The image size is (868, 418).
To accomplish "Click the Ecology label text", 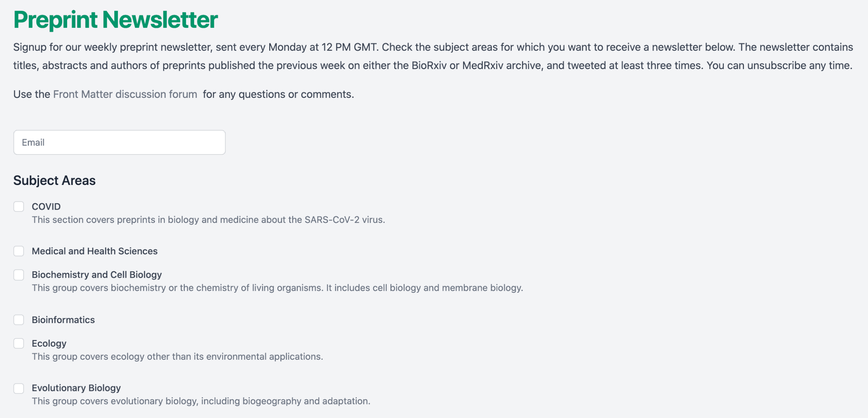I will pos(49,343).
